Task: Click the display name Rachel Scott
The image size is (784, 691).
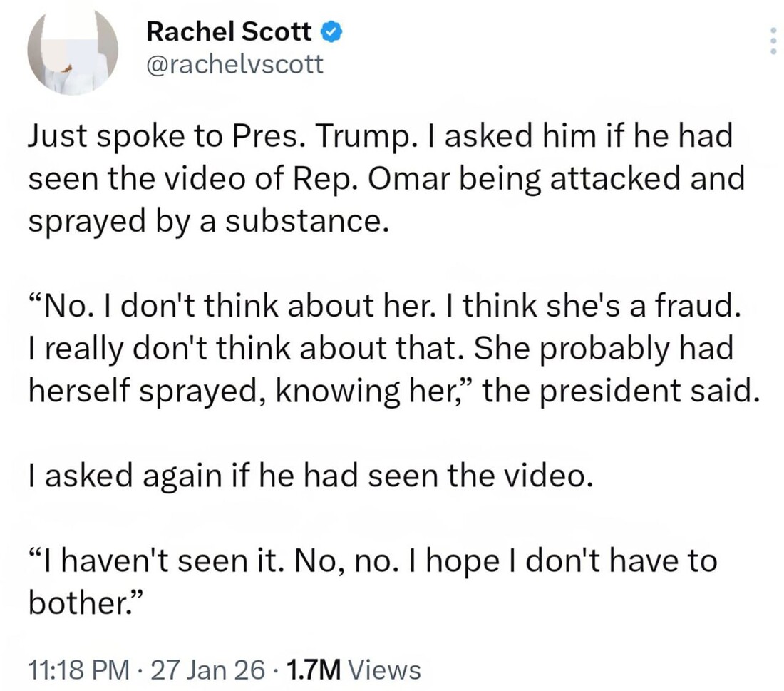Action: 228,32
